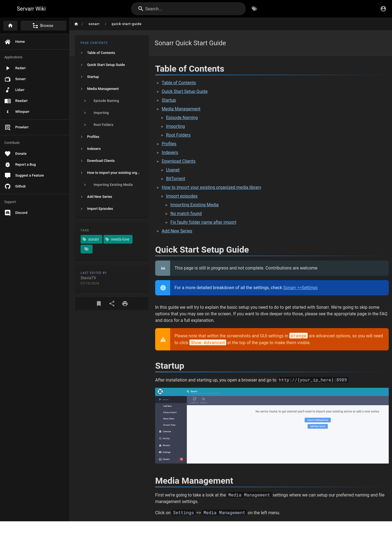Image resolution: width=392 pixels, height=545 pixels.
Task: Click the bookmark icon below last edited
Action: coord(99,304)
